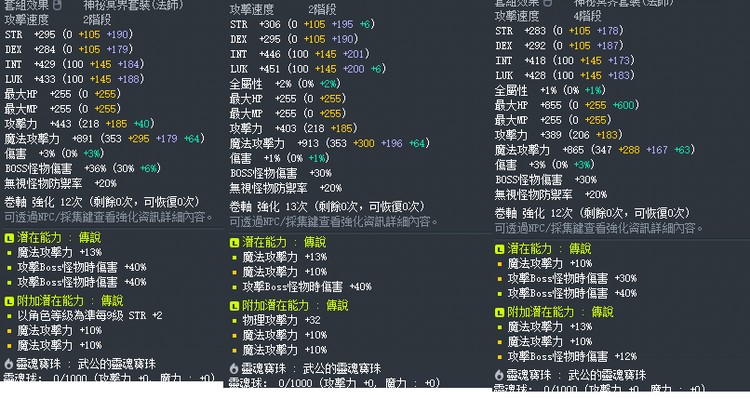Click the L icon beside 附加潛在能力 in the STR +295 tooltip
Screen dimensions: 750x399
[x=9, y=301]
